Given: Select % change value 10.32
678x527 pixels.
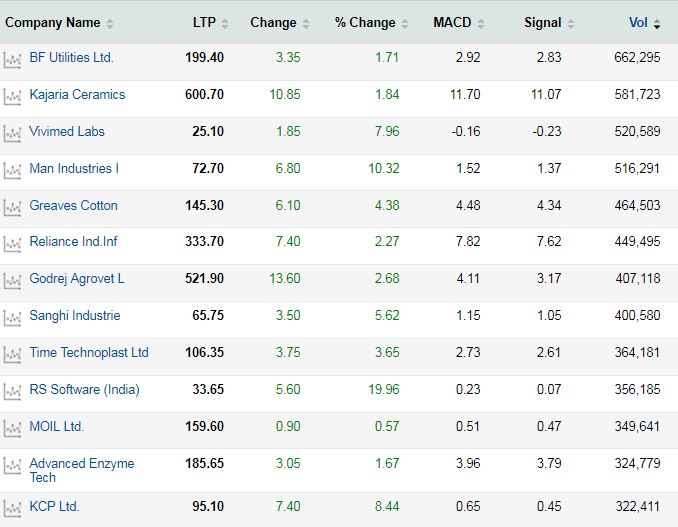Looking at the screenshot, I should click(384, 169).
